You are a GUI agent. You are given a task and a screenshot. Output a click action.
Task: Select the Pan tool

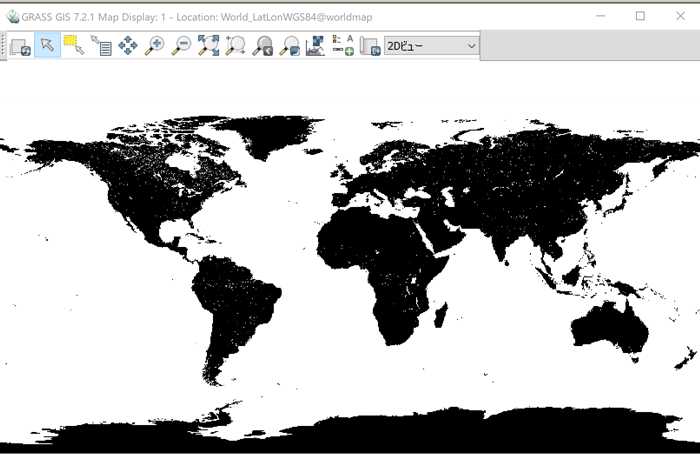[x=128, y=46]
